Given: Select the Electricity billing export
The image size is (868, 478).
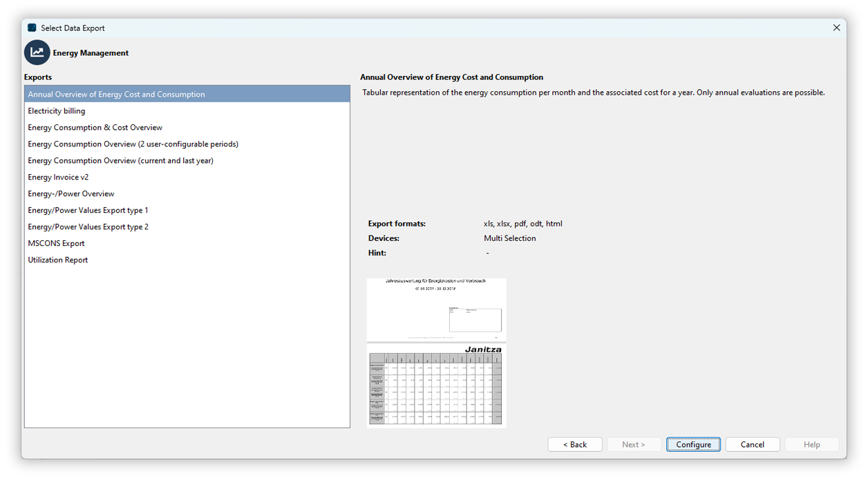Looking at the screenshot, I should point(57,111).
